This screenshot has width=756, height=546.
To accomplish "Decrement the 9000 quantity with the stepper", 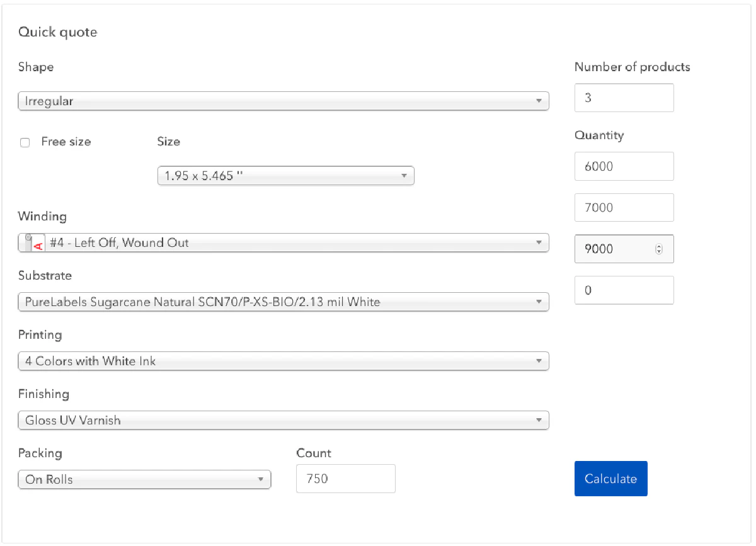I will click(x=659, y=252).
